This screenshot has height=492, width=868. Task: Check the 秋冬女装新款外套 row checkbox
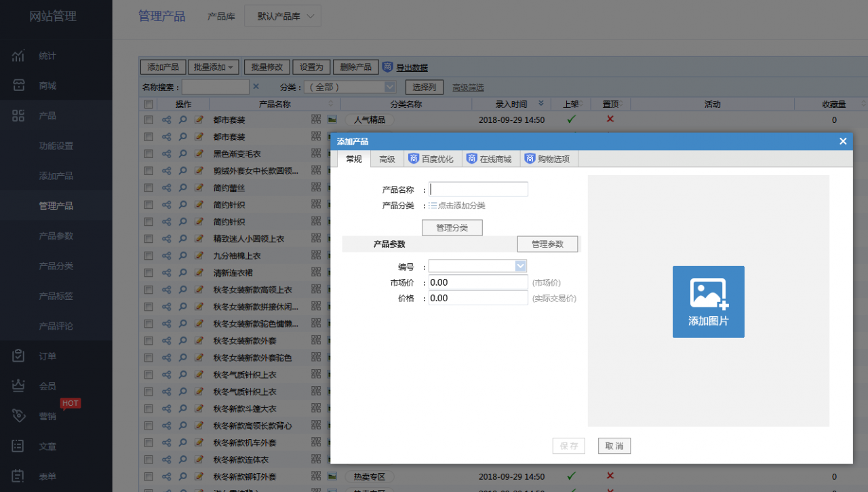pyautogui.click(x=149, y=340)
